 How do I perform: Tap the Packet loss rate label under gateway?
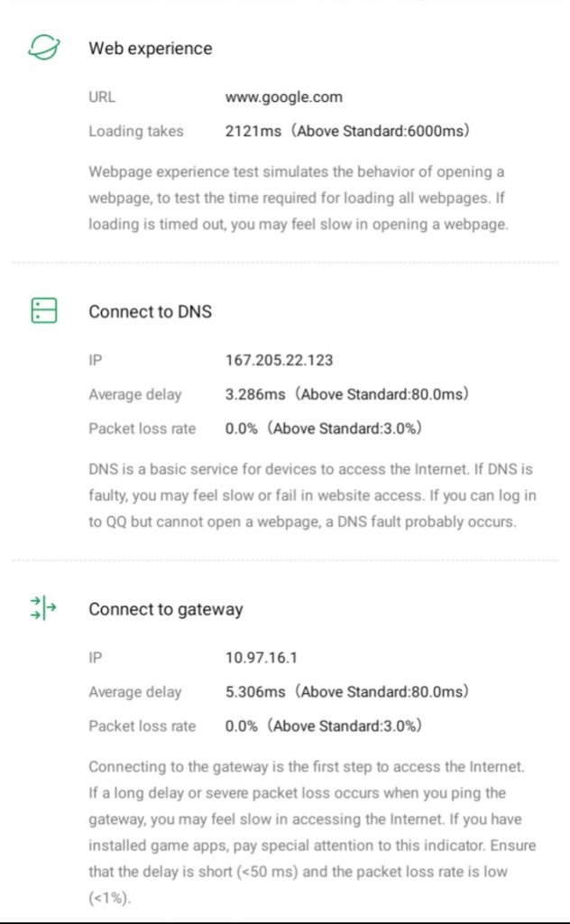click(x=142, y=726)
